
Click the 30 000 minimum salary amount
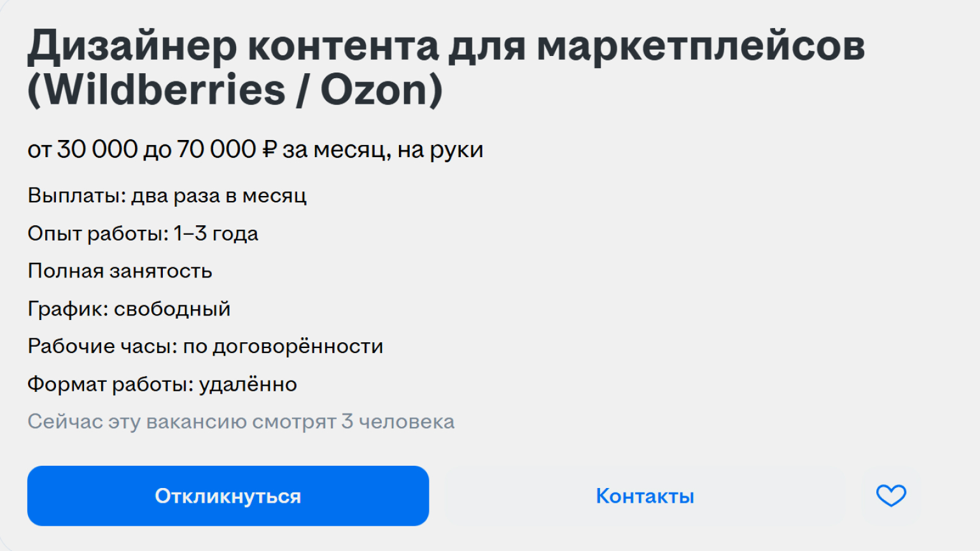point(97,150)
